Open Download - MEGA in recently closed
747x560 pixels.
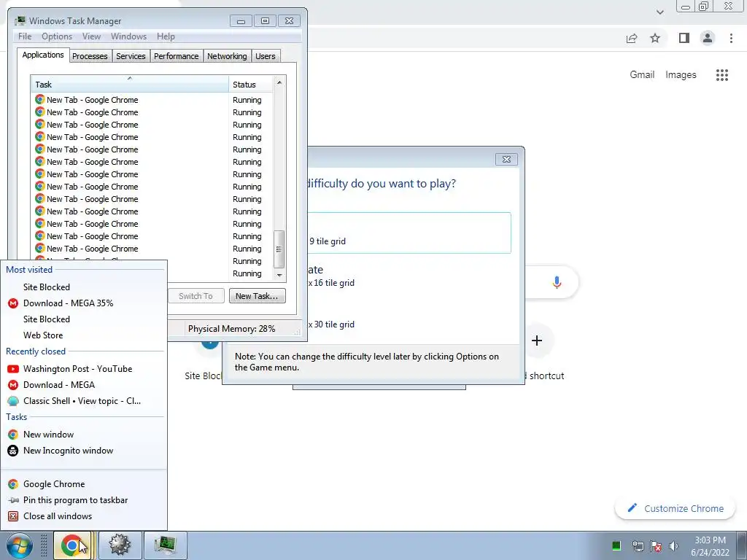pos(83,385)
